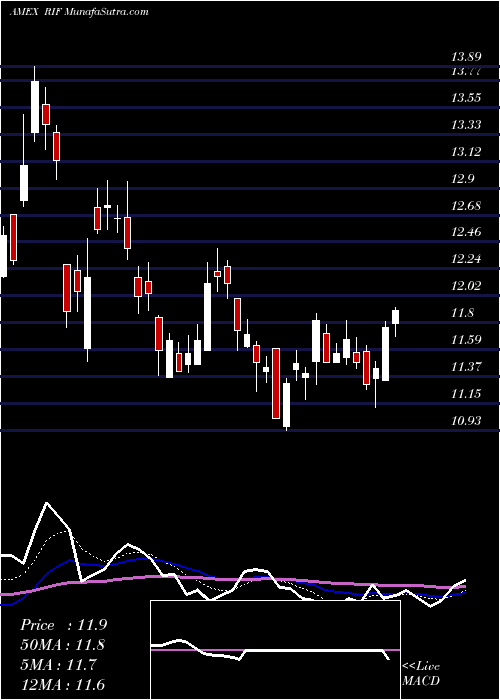The width and height of the screenshot is (500, 700).
Task: Click the 12.68 price axis label
Action: point(466,206)
